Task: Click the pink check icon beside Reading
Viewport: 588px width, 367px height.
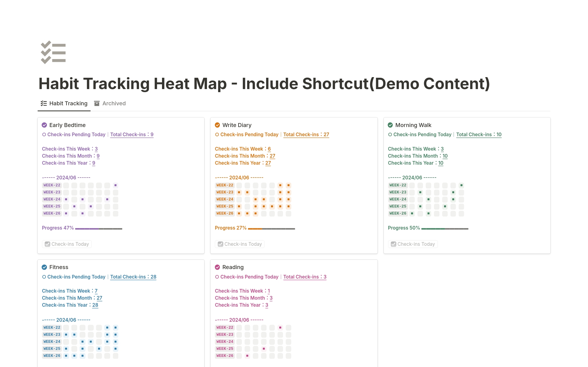Action: point(217,267)
